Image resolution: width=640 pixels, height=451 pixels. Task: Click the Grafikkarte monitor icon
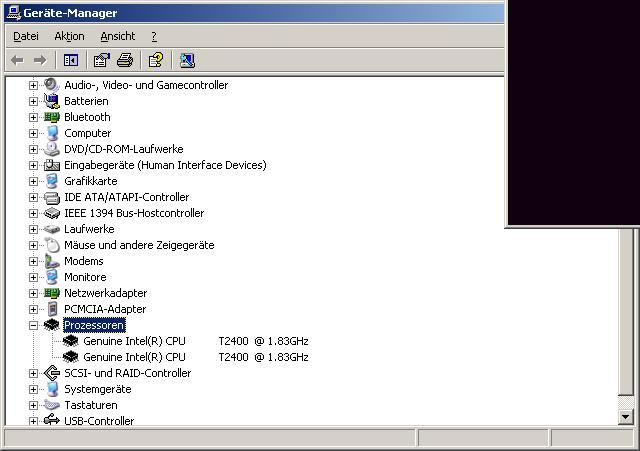[x=52, y=181]
